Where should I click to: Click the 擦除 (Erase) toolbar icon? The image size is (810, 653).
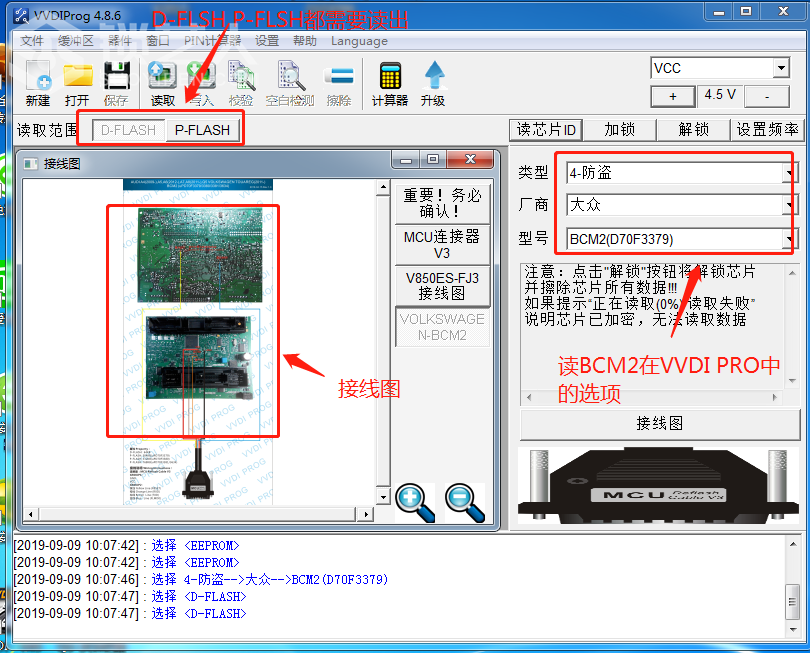pos(339,83)
